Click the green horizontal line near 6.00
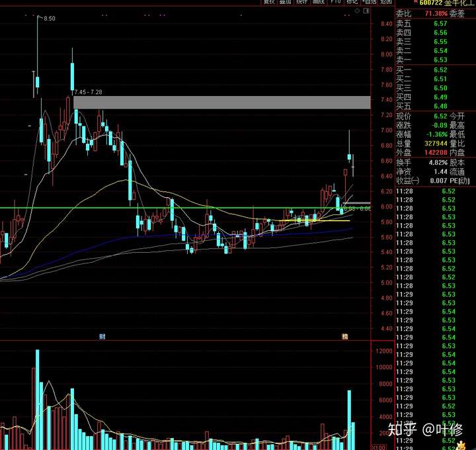This screenshot has width=476, height=450. [185, 208]
